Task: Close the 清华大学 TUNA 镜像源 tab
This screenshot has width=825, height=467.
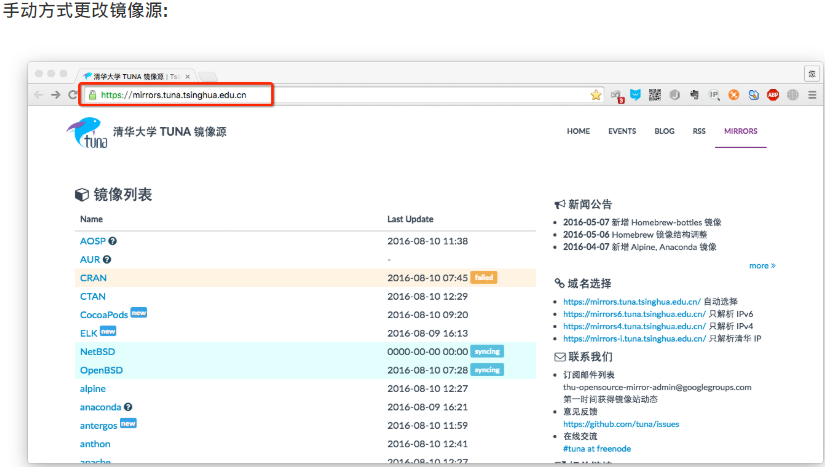Action: click(187, 77)
